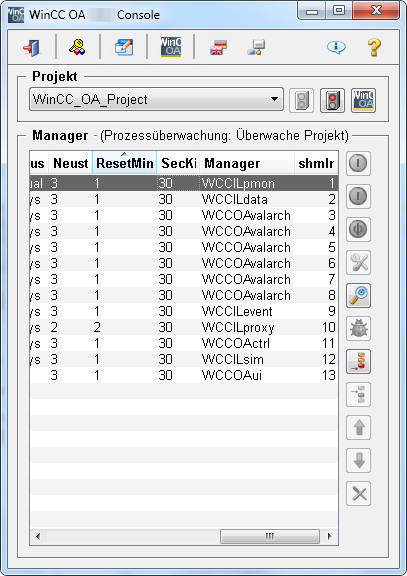Start project with green traffic light button
The width and height of the screenshot is (407, 576).
point(301,100)
